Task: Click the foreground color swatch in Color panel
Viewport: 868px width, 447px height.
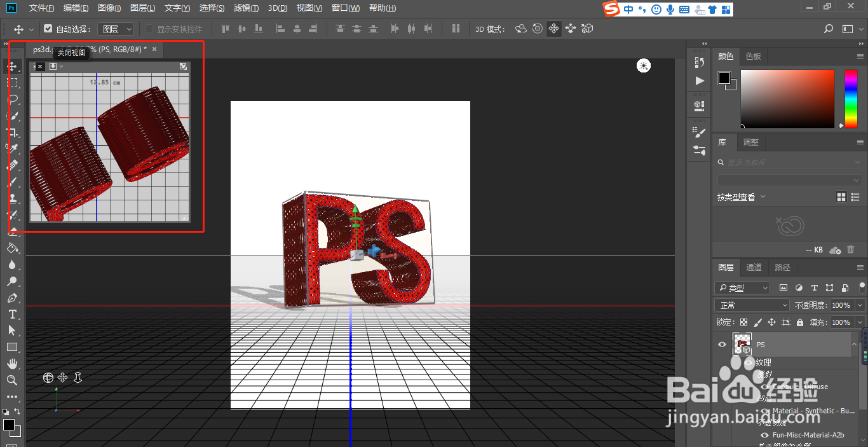Action: [724, 78]
